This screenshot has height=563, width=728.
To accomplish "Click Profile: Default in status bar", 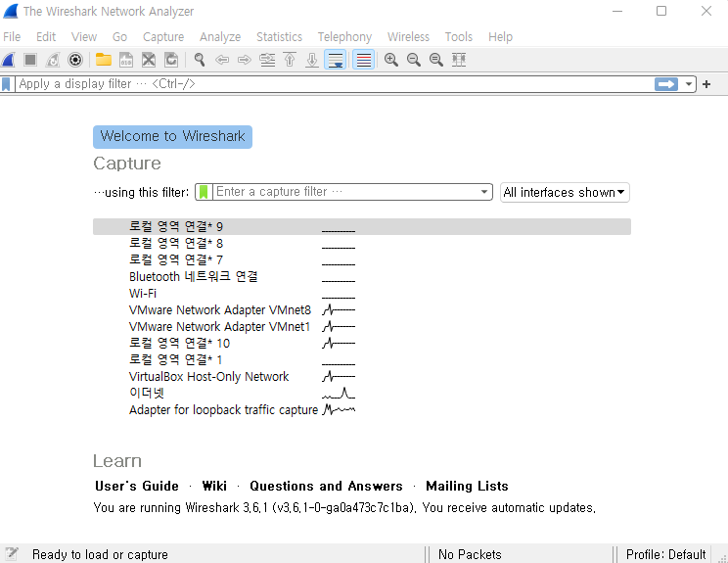I will pos(665,554).
